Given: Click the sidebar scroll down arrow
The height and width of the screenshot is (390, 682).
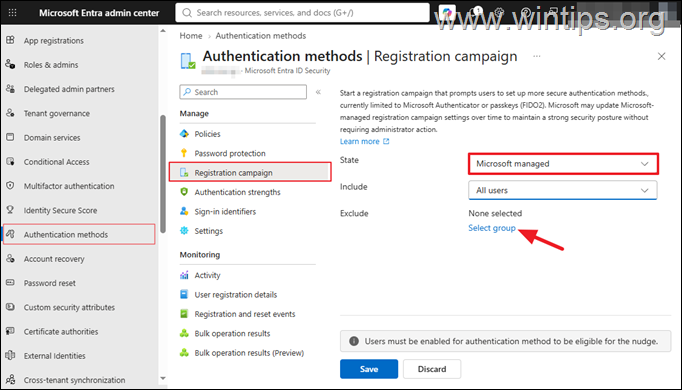Looking at the screenshot, I should point(163,379).
